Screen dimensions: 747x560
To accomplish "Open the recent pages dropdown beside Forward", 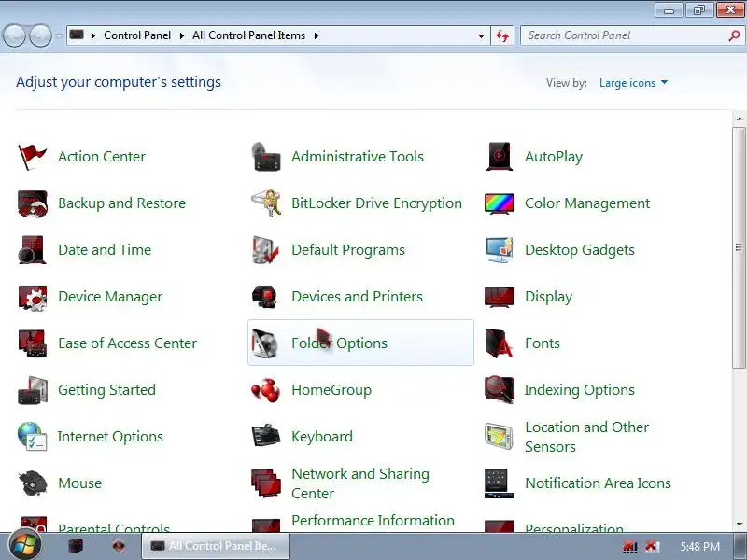I will [x=60, y=35].
